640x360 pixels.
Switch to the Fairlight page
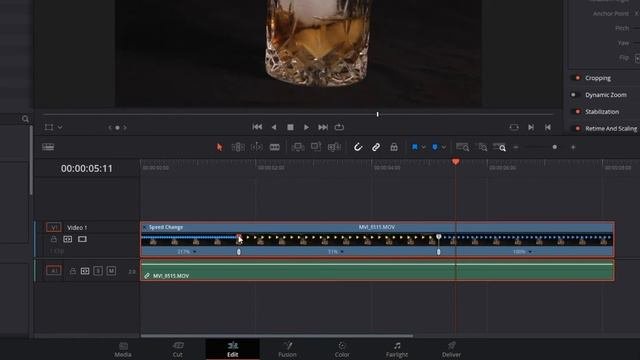click(x=397, y=349)
